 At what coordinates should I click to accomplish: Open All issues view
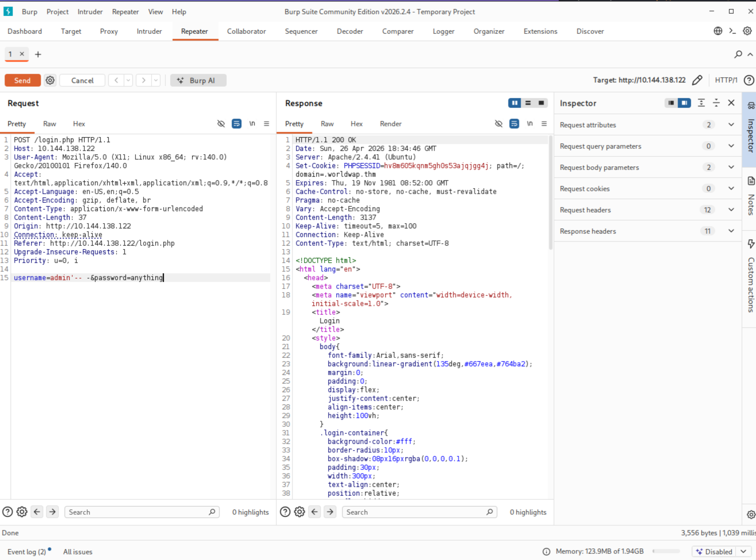[78, 552]
